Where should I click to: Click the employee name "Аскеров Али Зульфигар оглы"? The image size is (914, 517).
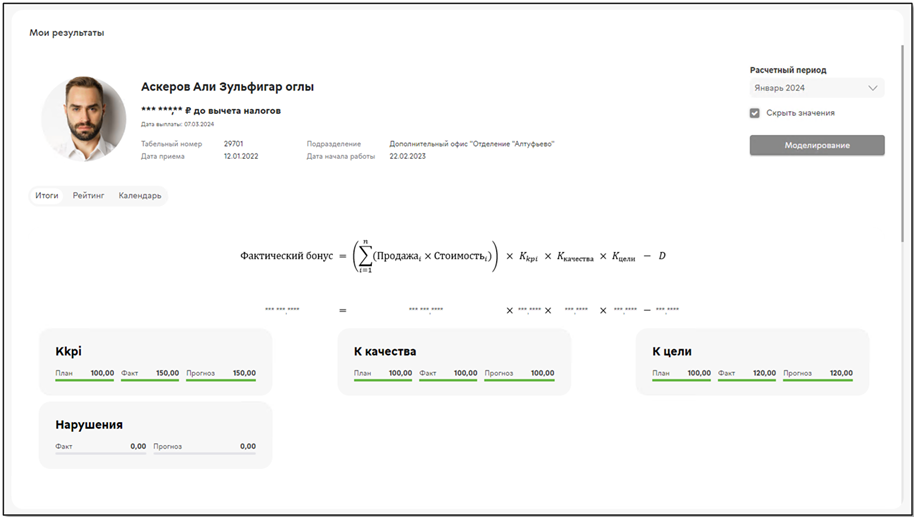pyautogui.click(x=227, y=87)
